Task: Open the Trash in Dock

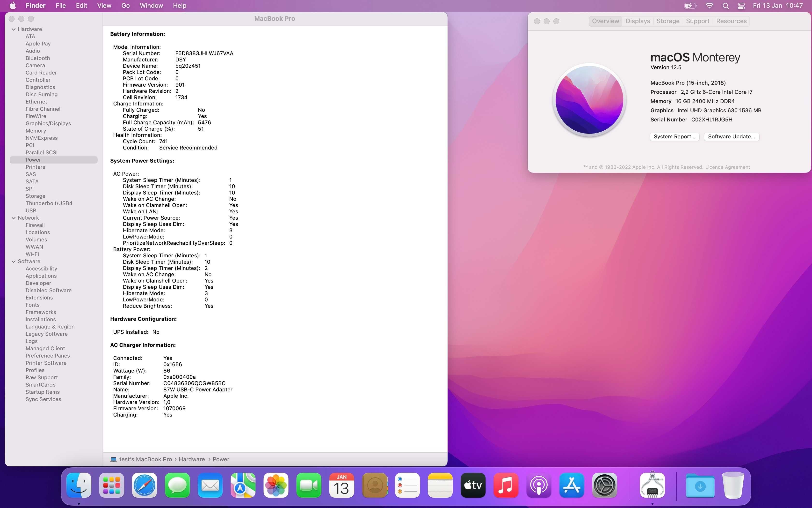Action: pyautogui.click(x=733, y=486)
